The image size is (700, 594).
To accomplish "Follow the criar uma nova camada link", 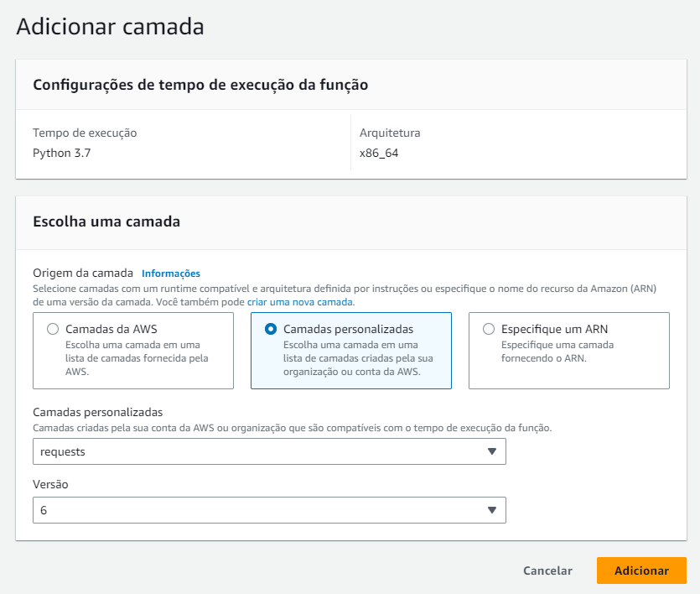I will 300,301.
